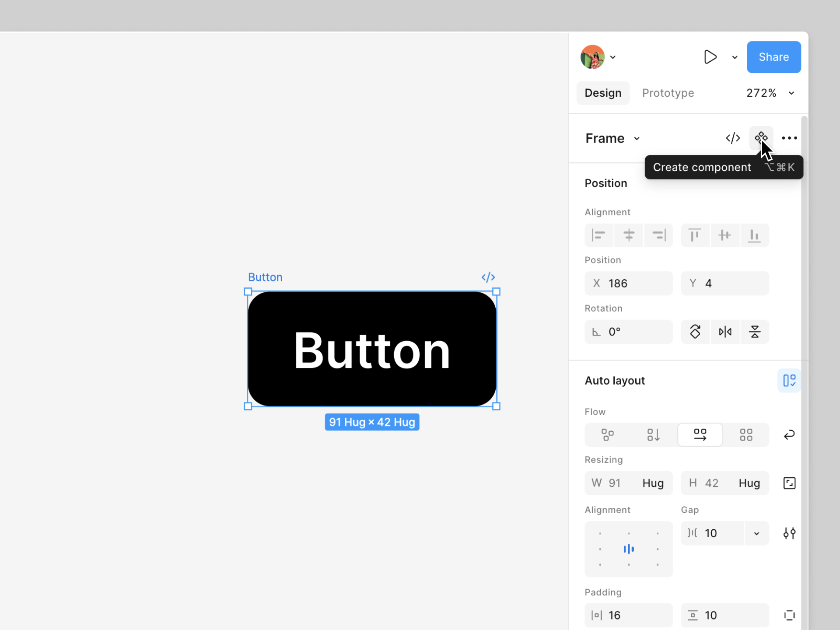Screen dimensions: 840x630
Task: Select the Design tab
Action: click(603, 93)
